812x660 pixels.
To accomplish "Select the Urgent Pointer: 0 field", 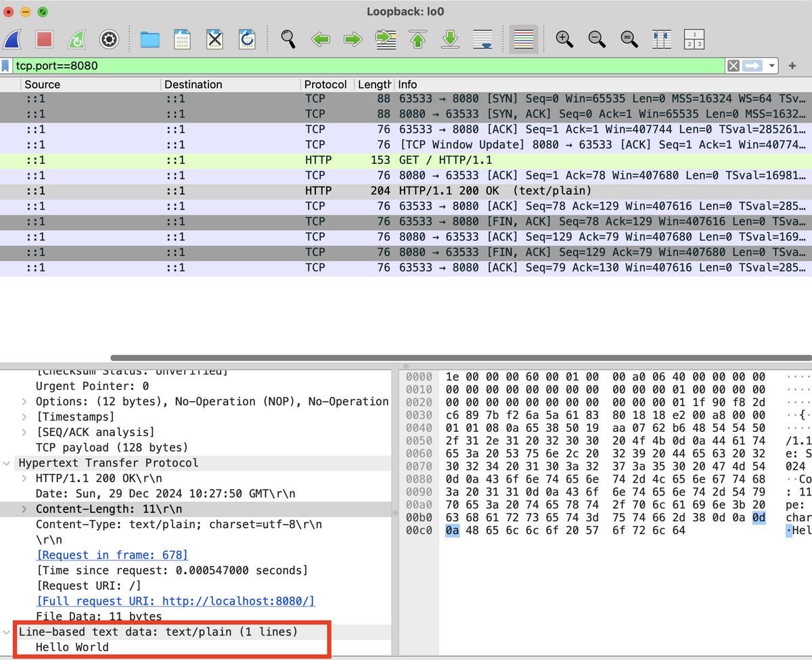I will (92, 387).
